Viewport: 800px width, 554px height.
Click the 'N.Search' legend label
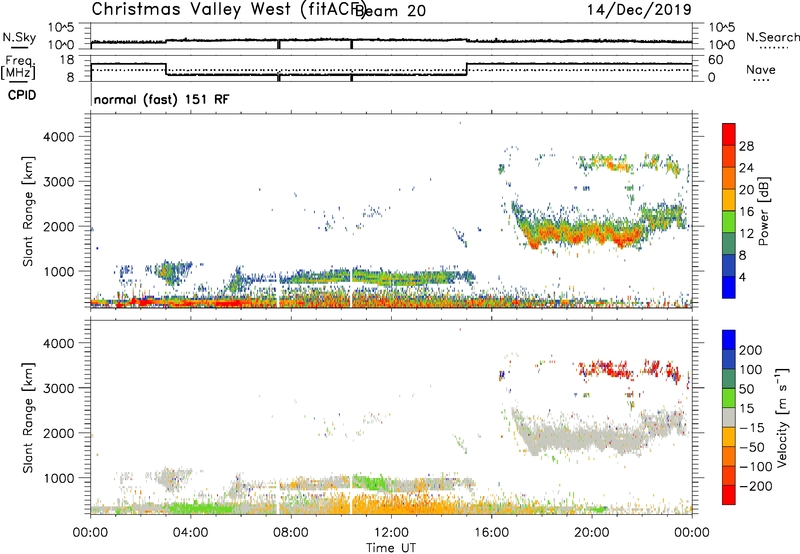772,37
